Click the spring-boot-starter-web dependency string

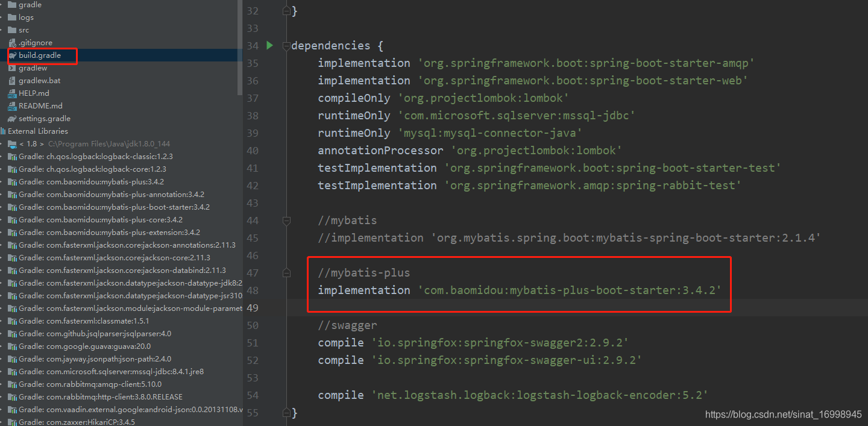(583, 81)
